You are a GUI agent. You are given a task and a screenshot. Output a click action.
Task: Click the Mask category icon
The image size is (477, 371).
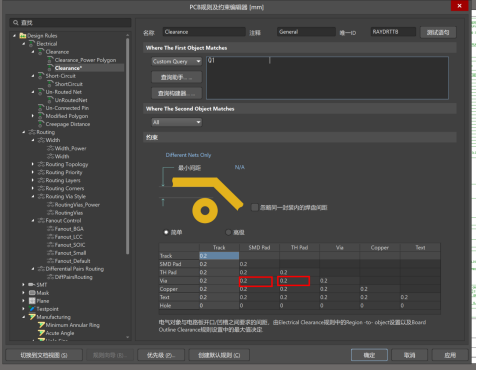[32, 293]
